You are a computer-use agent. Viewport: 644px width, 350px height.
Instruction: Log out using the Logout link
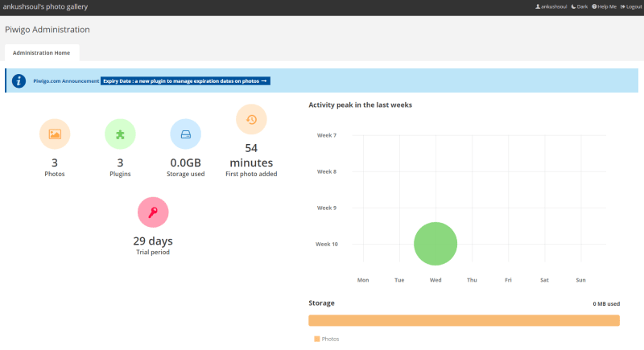(x=630, y=6)
